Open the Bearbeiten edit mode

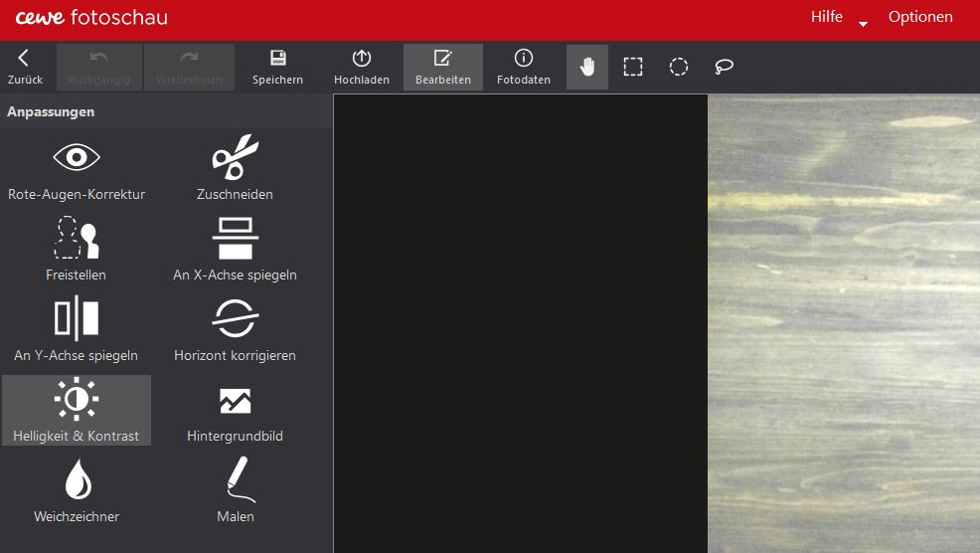coord(443,67)
